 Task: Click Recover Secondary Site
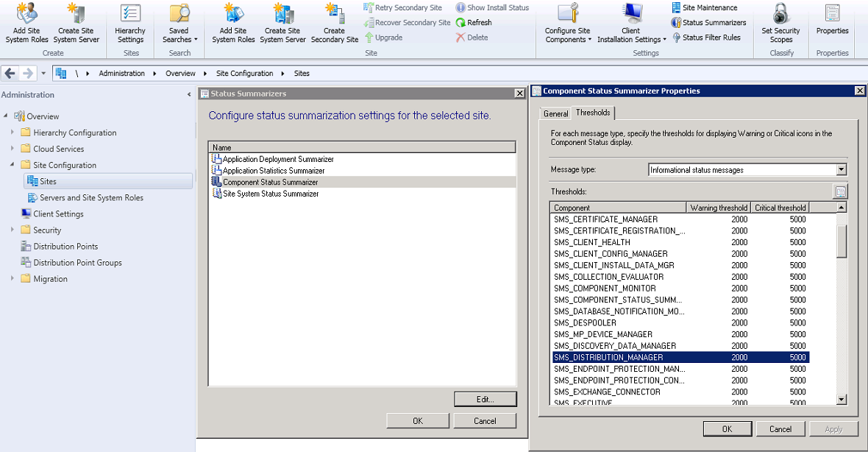[407, 23]
